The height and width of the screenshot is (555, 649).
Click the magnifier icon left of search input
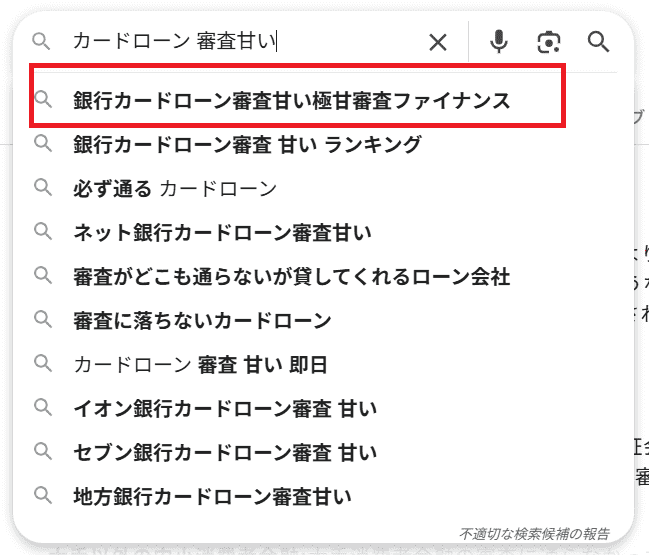click(41, 42)
